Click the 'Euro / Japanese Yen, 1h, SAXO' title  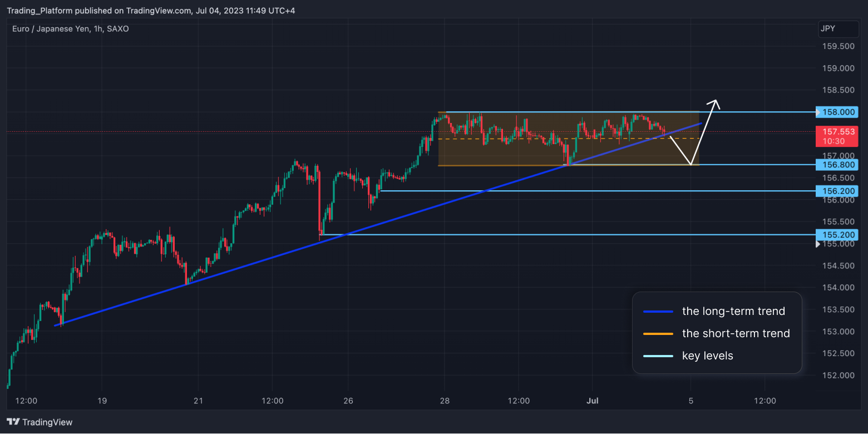tap(71, 28)
